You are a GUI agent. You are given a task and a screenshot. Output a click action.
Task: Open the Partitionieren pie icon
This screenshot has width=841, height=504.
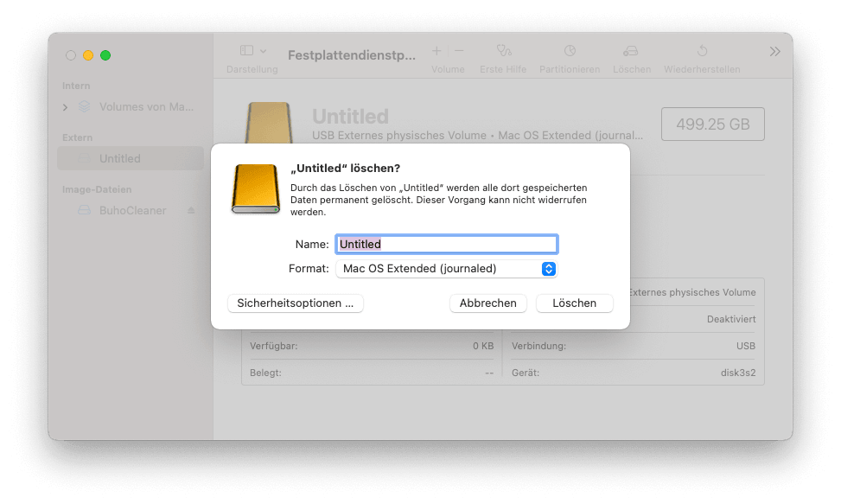[570, 50]
